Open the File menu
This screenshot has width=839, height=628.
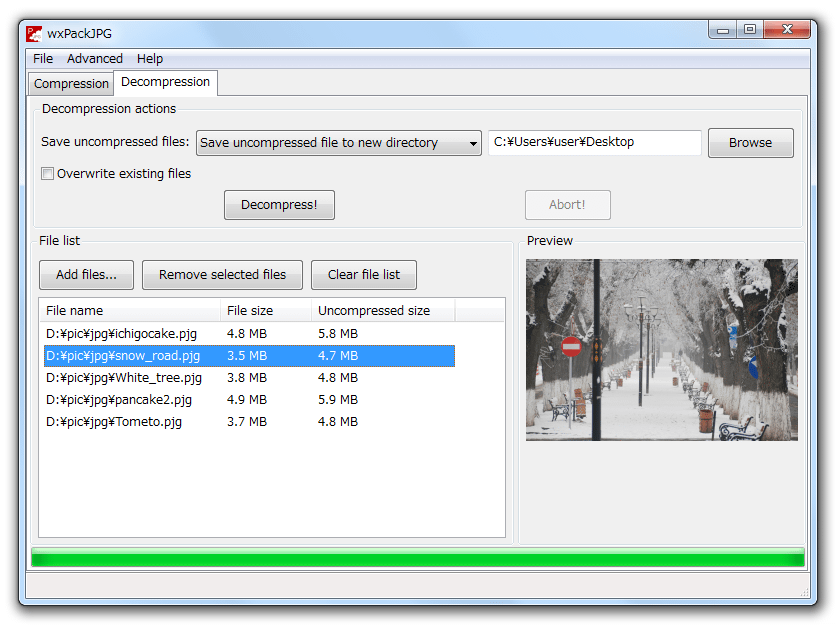[x=43, y=58]
